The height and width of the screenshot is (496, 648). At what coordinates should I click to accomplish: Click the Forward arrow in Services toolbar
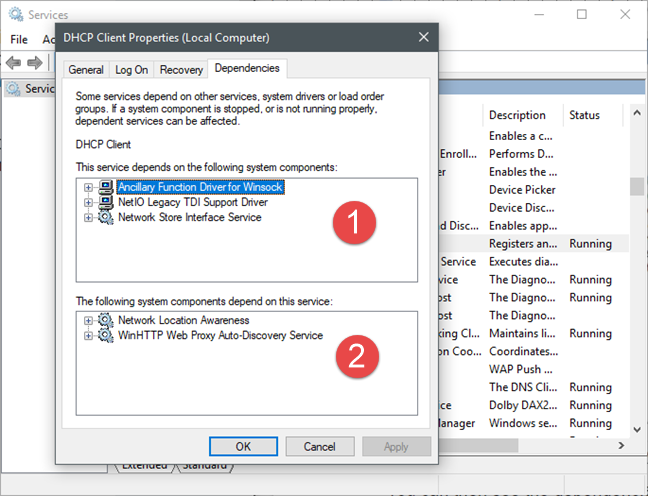click(x=35, y=63)
